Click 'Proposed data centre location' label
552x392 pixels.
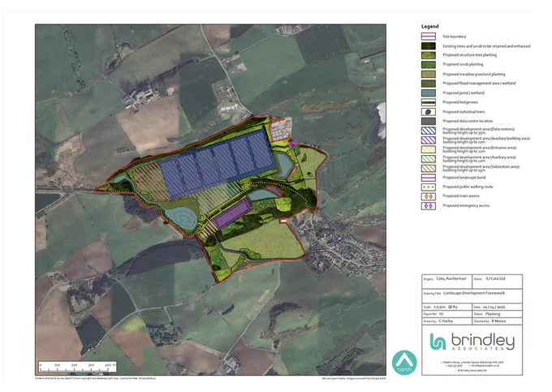pos(468,121)
